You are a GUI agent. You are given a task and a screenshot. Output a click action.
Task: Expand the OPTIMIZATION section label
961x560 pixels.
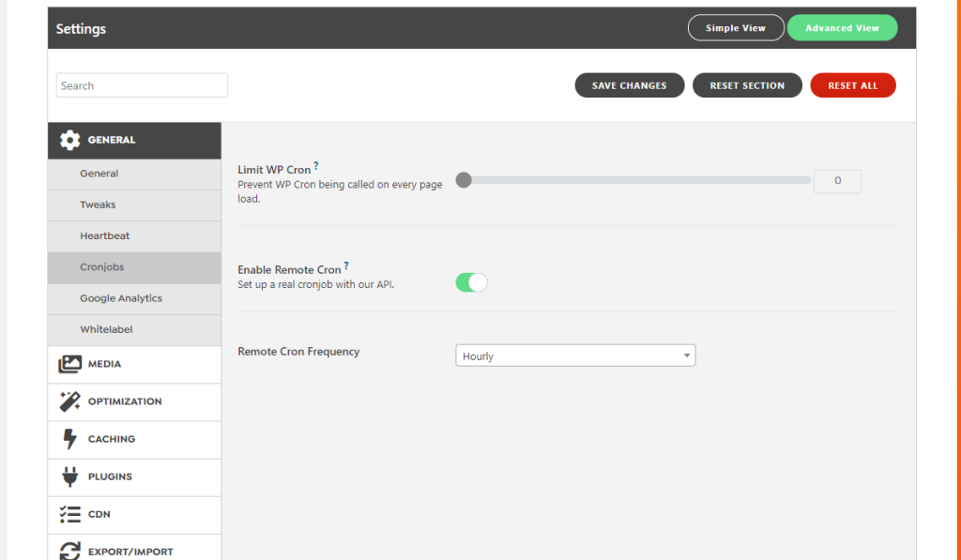coord(125,401)
